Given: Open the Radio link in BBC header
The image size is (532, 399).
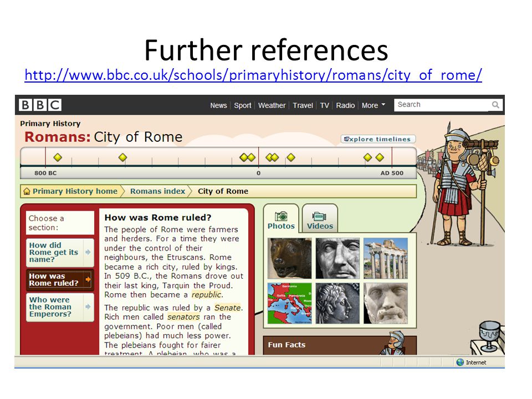Looking at the screenshot, I should (x=345, y=105).
